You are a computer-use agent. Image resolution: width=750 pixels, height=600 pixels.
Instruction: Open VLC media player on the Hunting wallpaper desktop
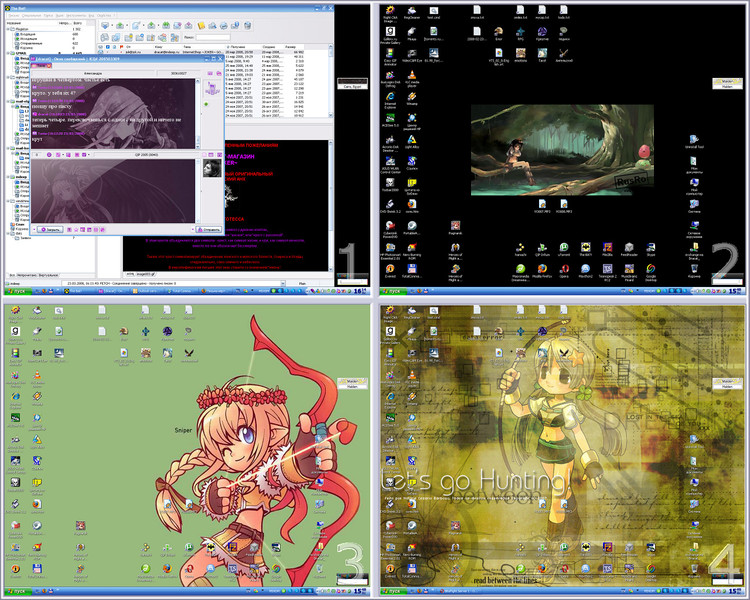click(x=411, y=377)
